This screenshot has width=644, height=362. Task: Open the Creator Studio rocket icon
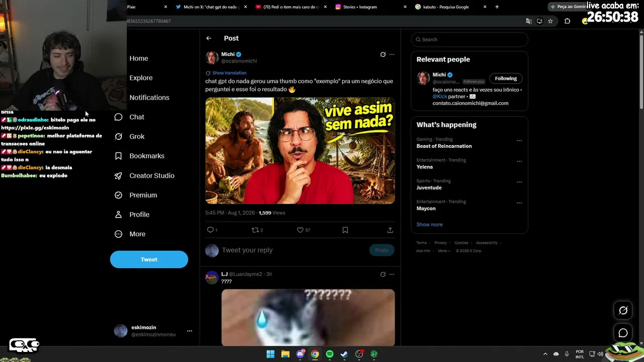(x=118, y=175)
